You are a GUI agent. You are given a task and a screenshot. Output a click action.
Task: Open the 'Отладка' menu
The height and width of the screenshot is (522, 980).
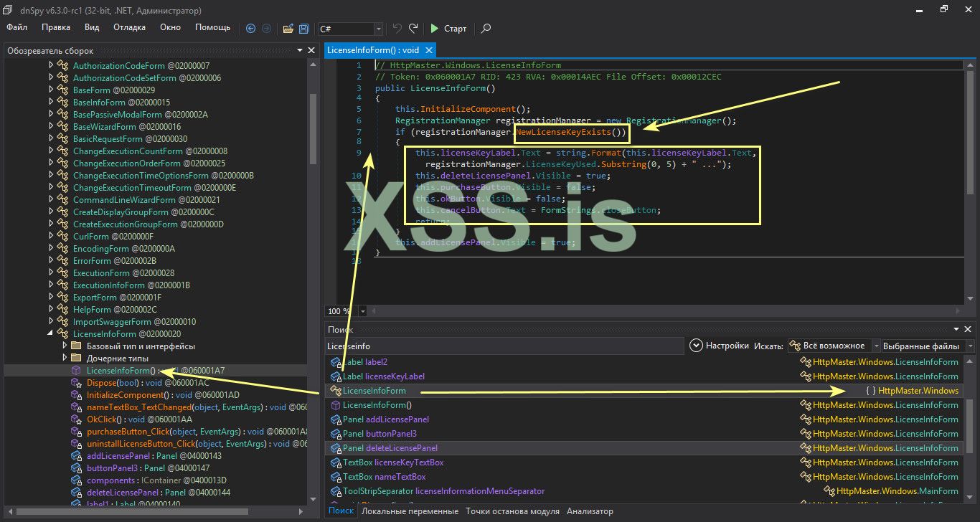tap(129, 27)
